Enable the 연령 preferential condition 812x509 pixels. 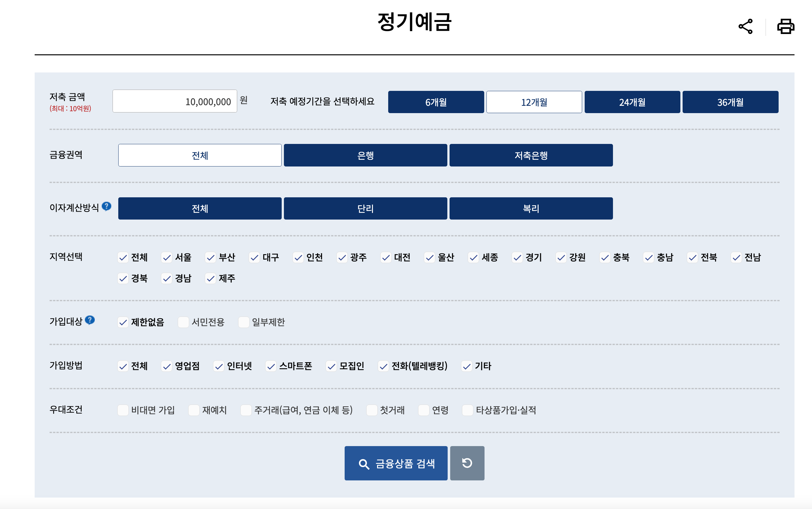[423, 410]
